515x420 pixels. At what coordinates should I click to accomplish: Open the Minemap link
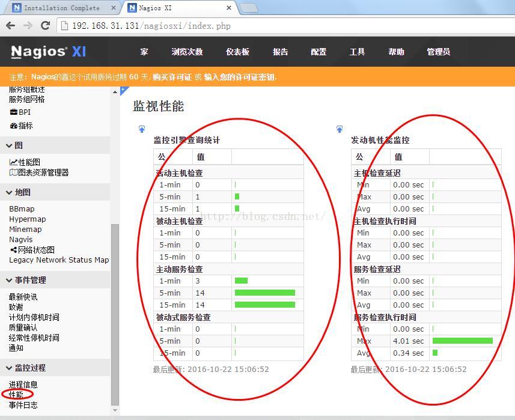pos(25,229)
